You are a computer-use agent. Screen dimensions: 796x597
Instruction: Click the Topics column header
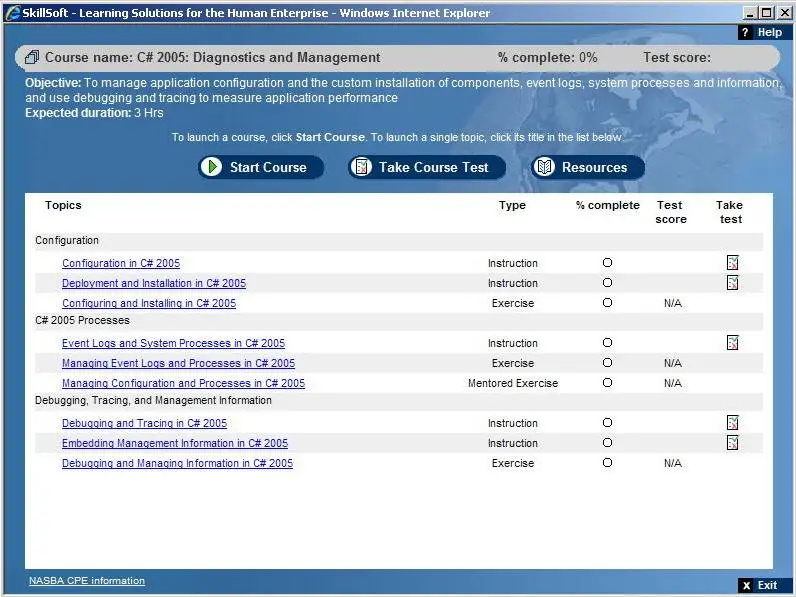click(63, 205)
